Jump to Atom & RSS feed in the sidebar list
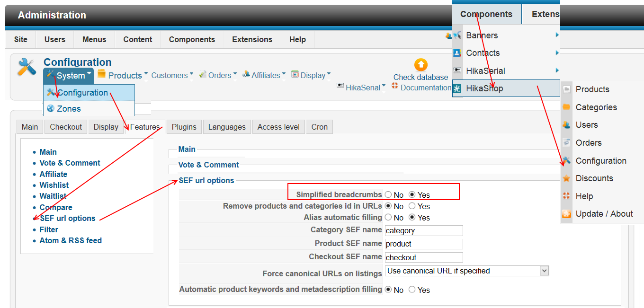The image size is (644, 308). tap(71, 240)
